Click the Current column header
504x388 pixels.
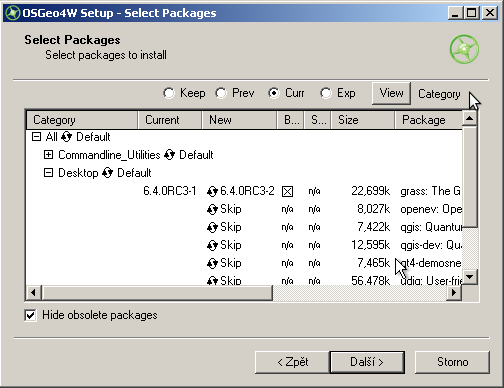[170, 120]
